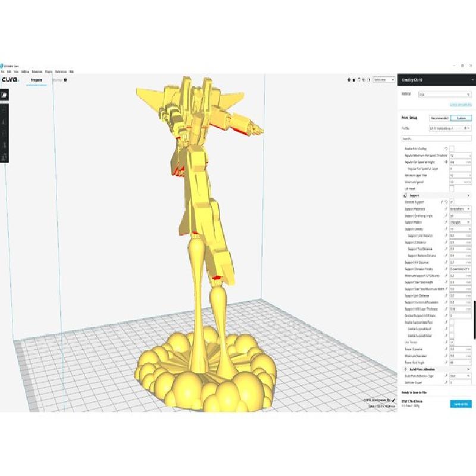Switch to the Prepare tab
The image size is (476, 476).
pos(36,80)
